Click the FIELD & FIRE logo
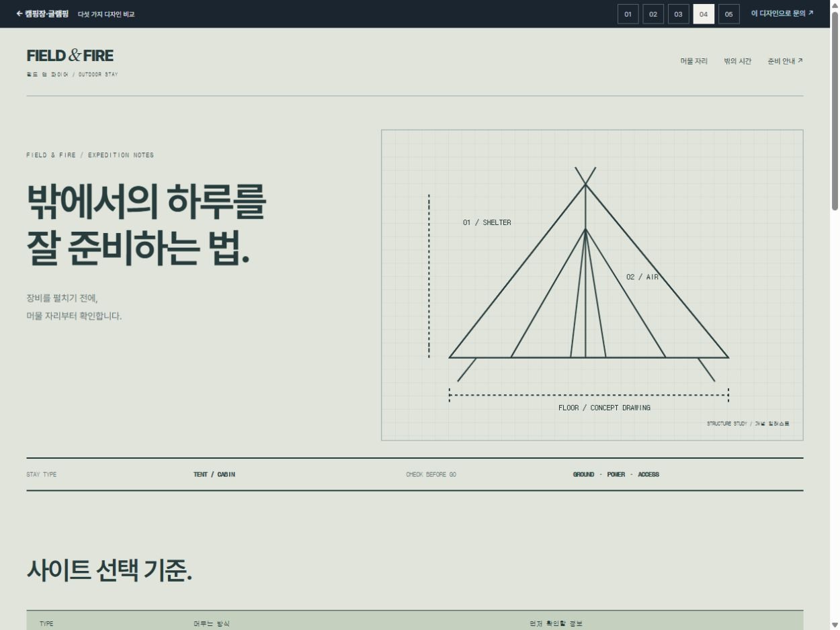The width and height of the screenshot is (840, 630). point(70,56)
